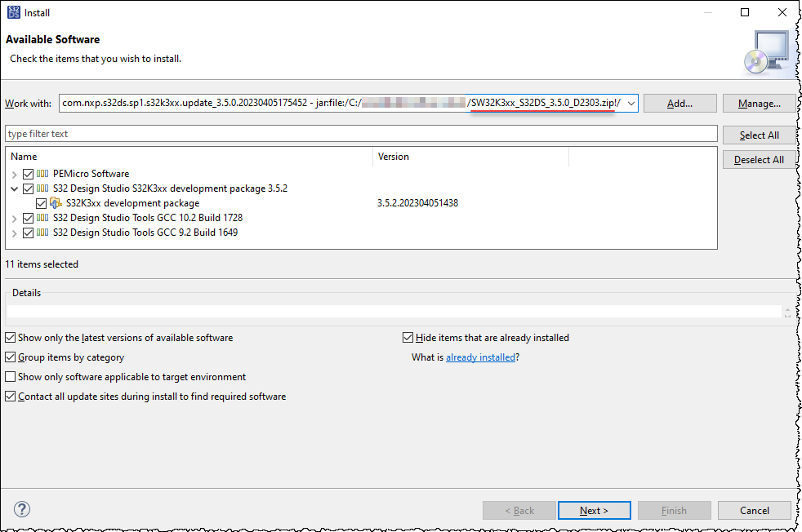The height and width of the screenshot is (532, 802).
Task: Select the PEMicro Software row label
Action: [91, 174]
